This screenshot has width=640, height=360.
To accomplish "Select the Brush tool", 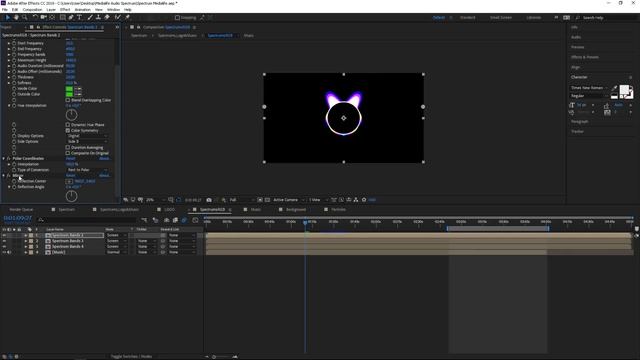I will click(x=90, y=18).
